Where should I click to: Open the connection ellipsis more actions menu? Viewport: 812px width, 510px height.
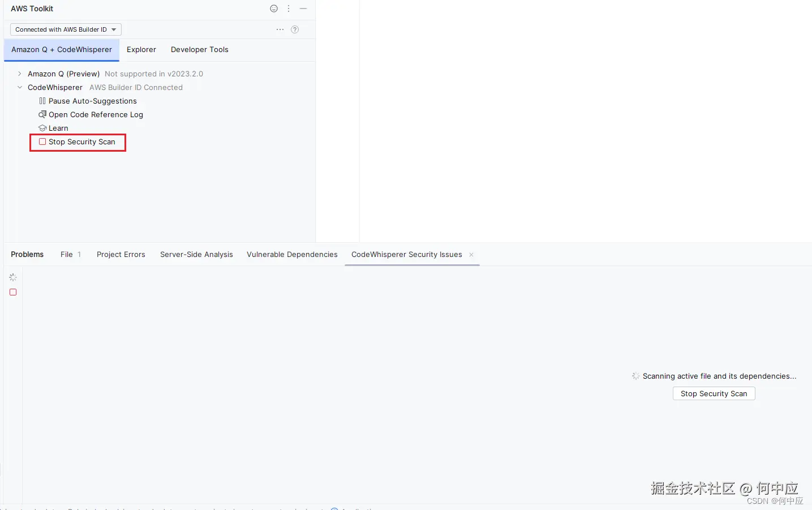point(280,29)
